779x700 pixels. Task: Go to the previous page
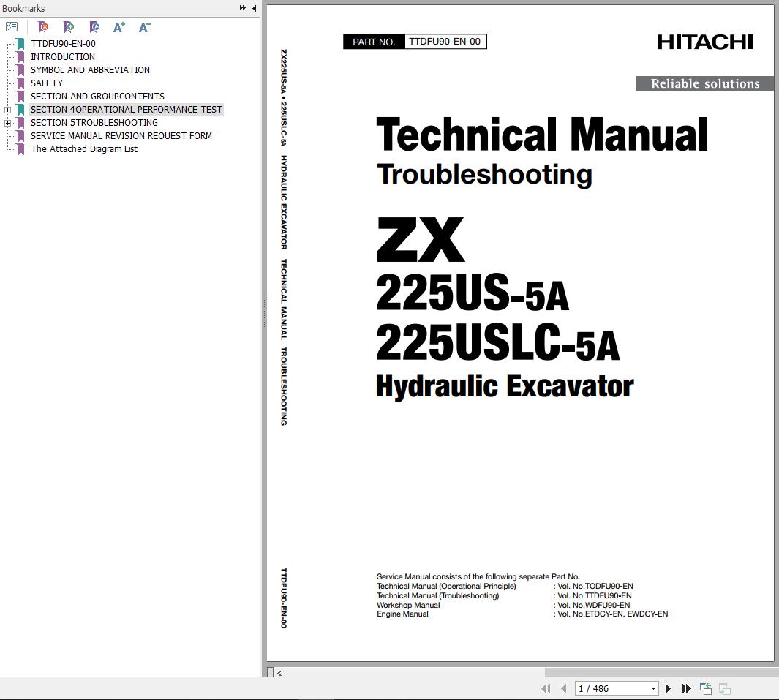pos(563,688)
